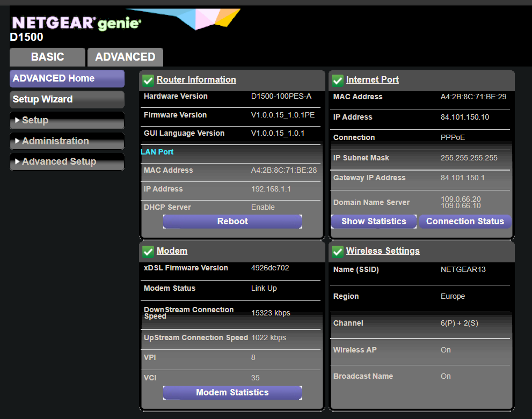
Task: Click the Wireless AP On value
Action: tap(446, 350)
